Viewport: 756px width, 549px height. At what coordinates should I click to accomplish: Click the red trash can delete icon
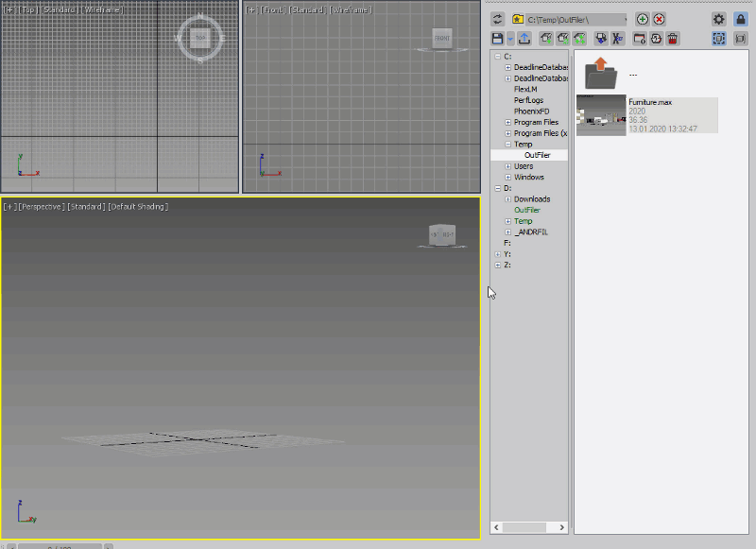point(673,39)
